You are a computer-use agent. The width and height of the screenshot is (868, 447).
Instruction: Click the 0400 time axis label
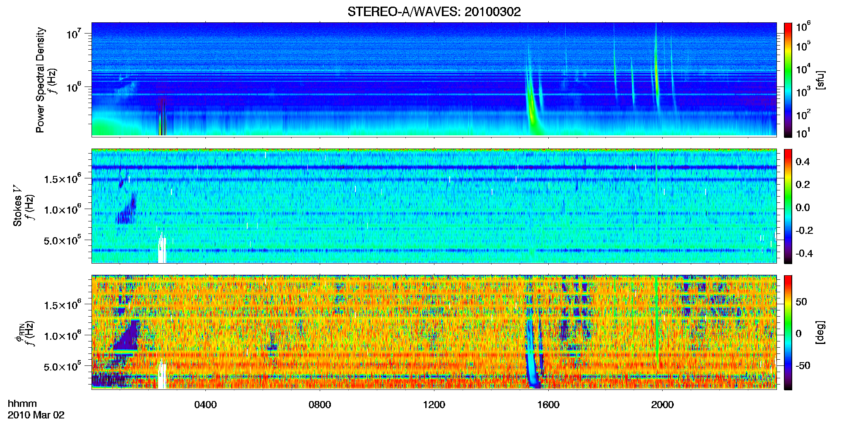pyautogui.click(x=205, y=404)
